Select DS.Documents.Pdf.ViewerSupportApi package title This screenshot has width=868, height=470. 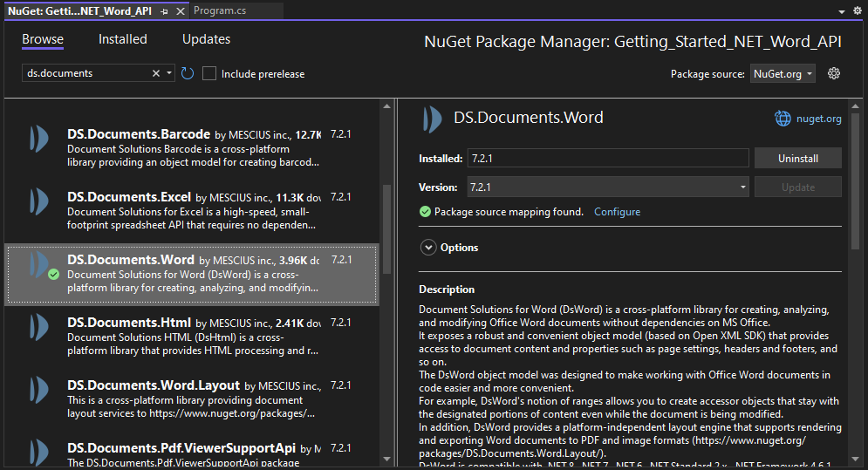coord(181,448)
